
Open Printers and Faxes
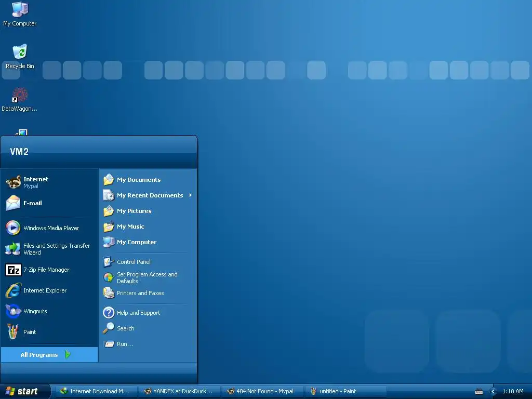[x=148, y=293]
